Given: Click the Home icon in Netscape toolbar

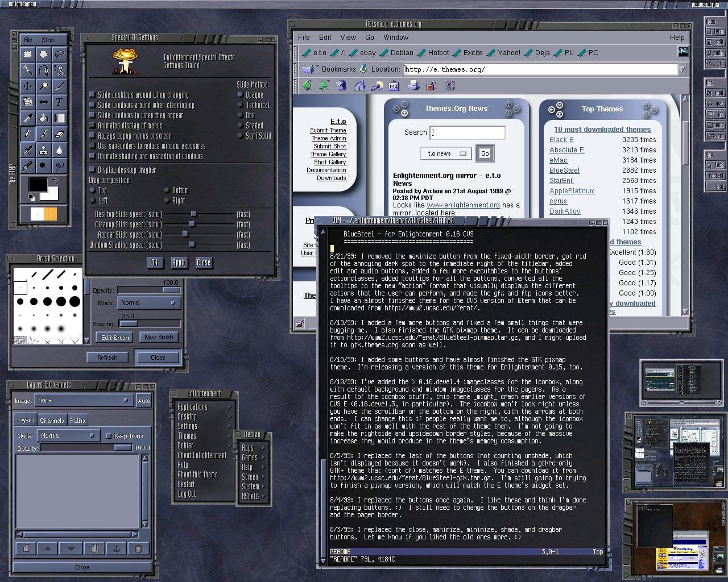Looking at the screenshot, I should pos(359,86).
